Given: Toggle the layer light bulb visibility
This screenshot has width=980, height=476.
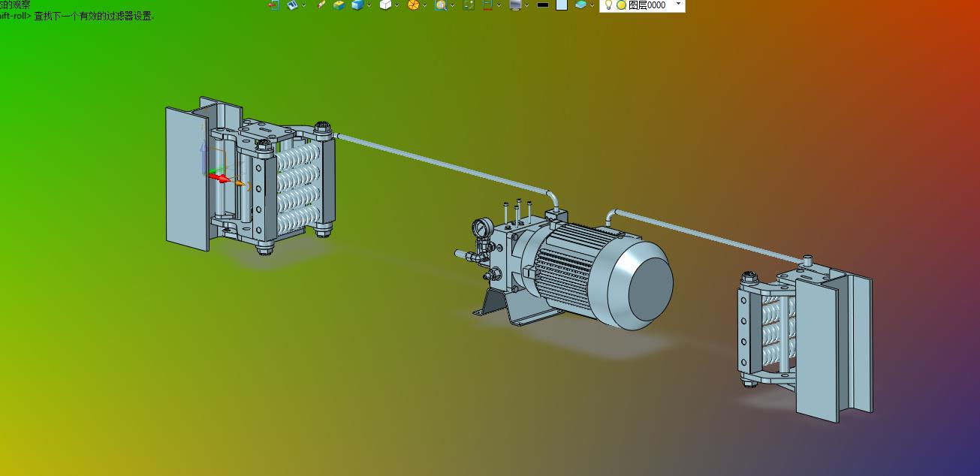Looking at the screenshot, I should point(608,5).
